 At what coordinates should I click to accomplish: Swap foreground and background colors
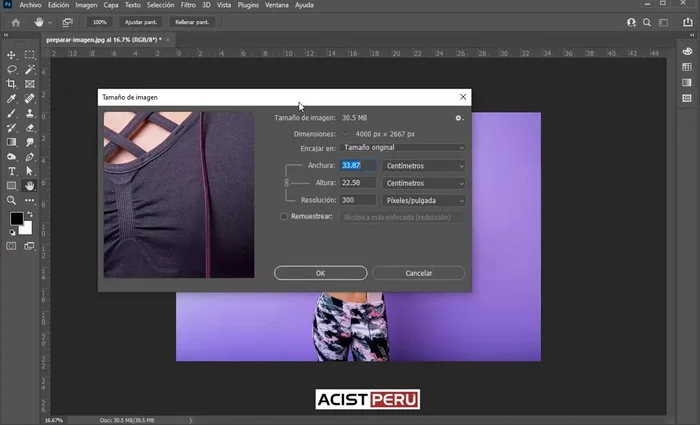[x=29, y=214]
